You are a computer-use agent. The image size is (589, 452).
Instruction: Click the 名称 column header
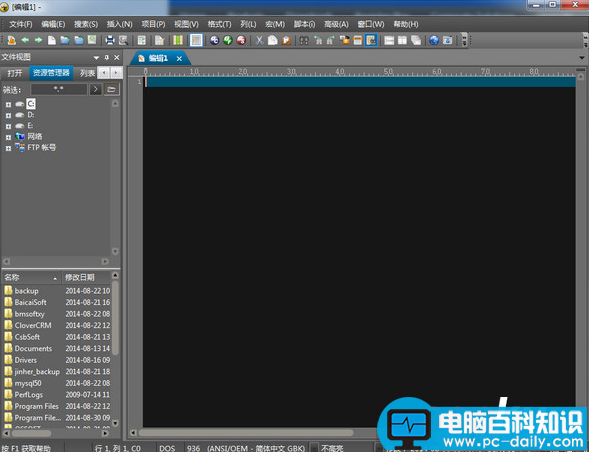click(x=32, y=278)
